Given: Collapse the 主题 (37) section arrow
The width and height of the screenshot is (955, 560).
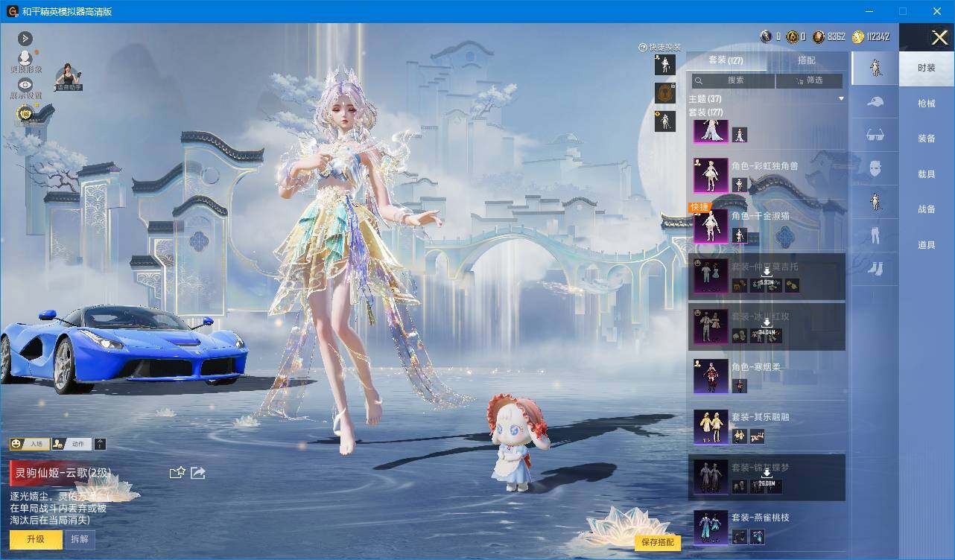Looking at the screenshot, I should 841,99.
